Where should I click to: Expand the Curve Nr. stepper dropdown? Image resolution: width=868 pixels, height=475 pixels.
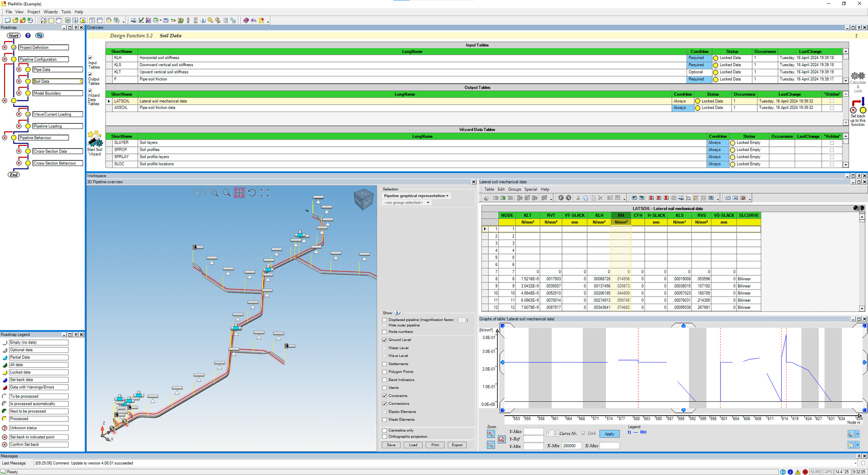(555, 433)
